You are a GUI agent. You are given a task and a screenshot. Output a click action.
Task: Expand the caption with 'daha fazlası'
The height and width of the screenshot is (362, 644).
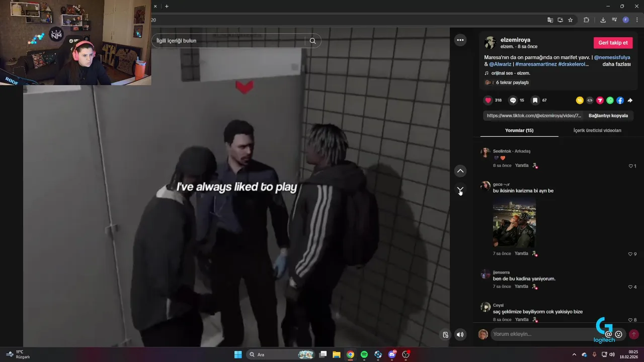[616, 64]
